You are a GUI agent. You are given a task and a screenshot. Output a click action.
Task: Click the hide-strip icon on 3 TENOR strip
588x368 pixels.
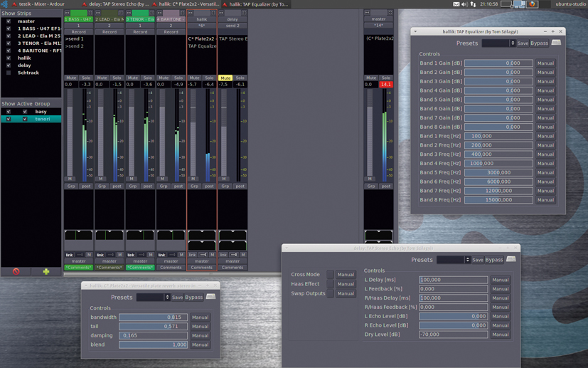[151, 13]
